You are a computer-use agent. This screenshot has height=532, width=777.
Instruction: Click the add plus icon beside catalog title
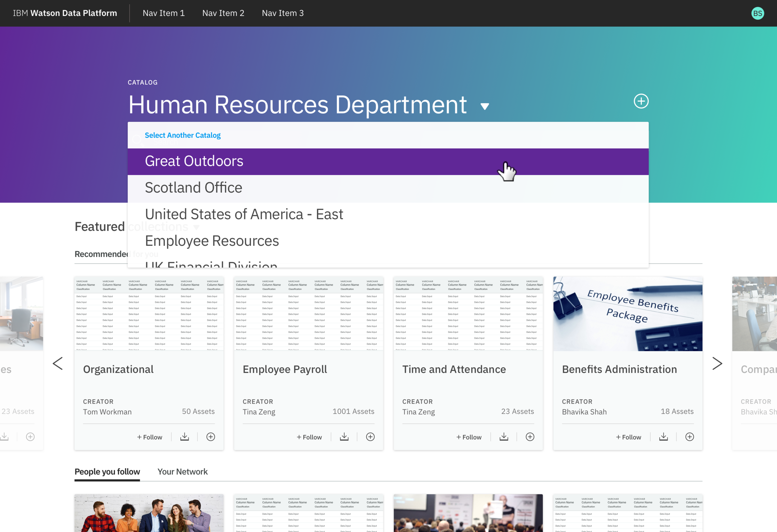[x=641, y=101]
